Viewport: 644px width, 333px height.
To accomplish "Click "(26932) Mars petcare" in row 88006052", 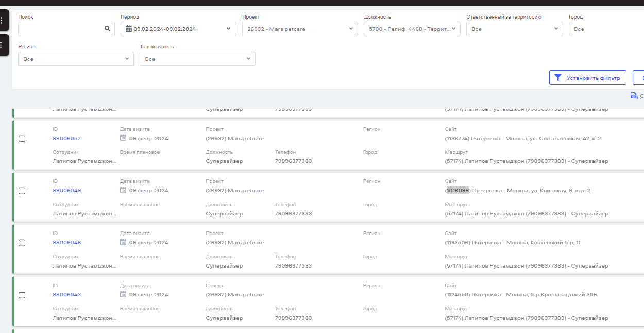I will (234, 138).
